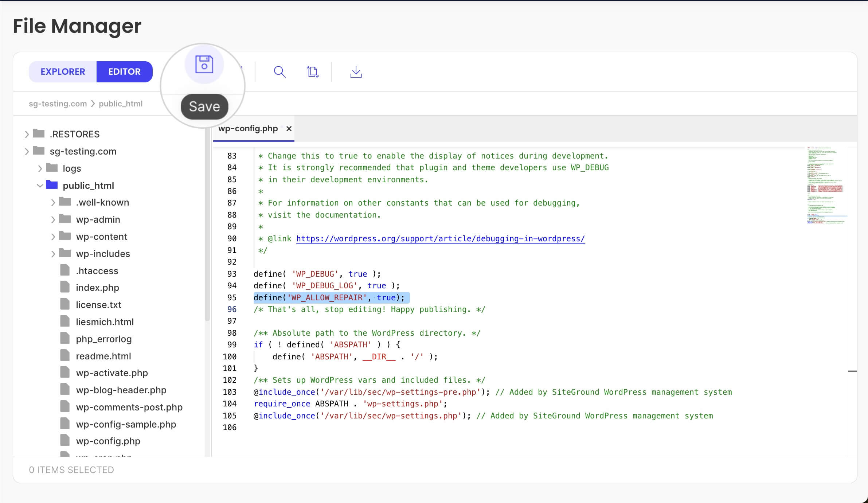Expand the logs folder

click(40, 168)
